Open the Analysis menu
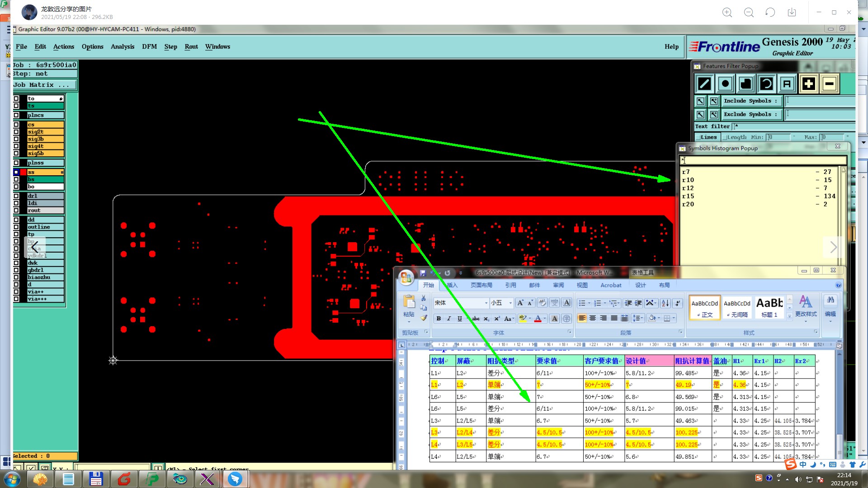Image resolution: width=868 pixels, height=488 pixels. [122, 47]
